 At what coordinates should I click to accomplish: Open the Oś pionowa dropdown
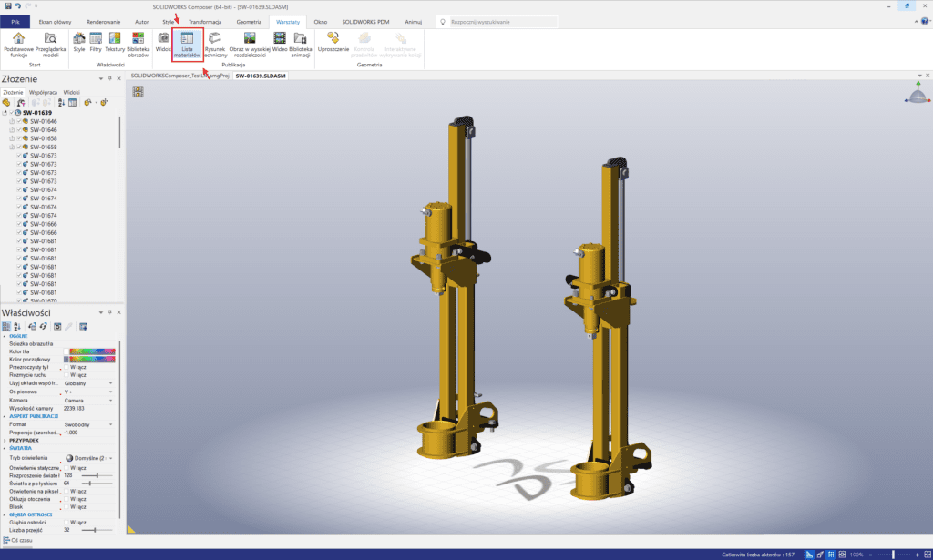point(110,392)
